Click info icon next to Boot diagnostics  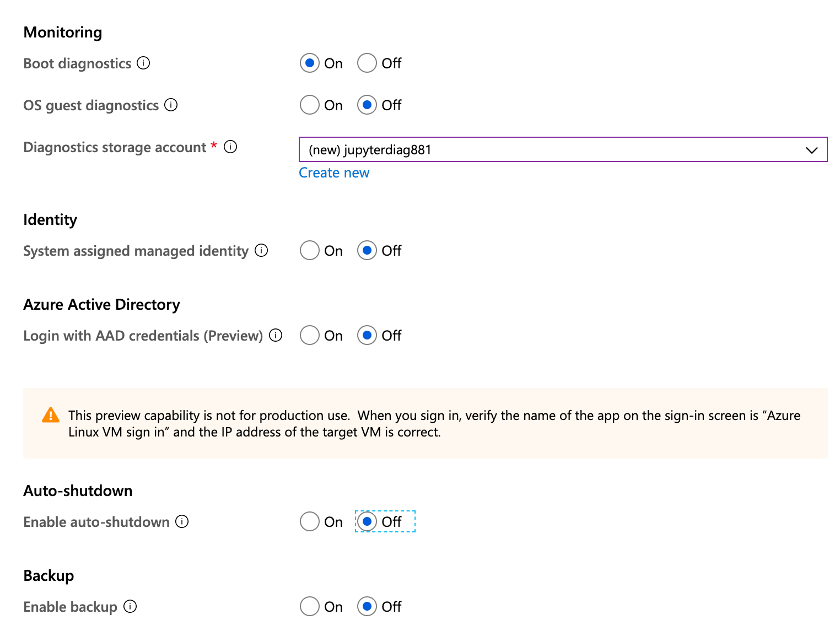tap(143, 63)
